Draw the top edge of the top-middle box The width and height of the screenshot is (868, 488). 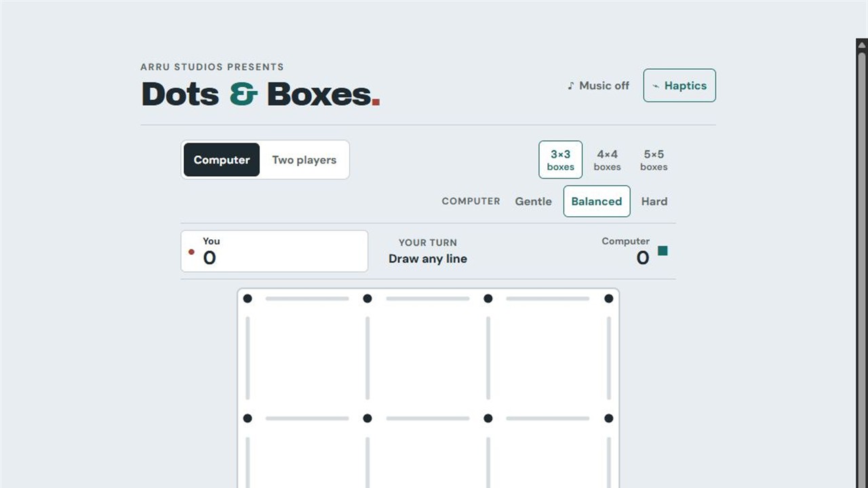pos(428,298)
